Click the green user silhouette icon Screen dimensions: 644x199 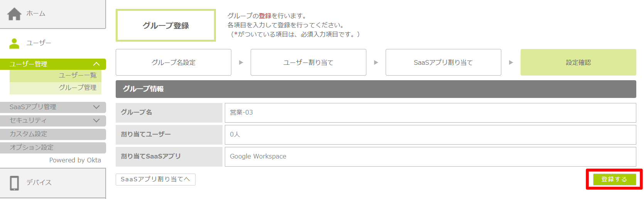(14, 43)
